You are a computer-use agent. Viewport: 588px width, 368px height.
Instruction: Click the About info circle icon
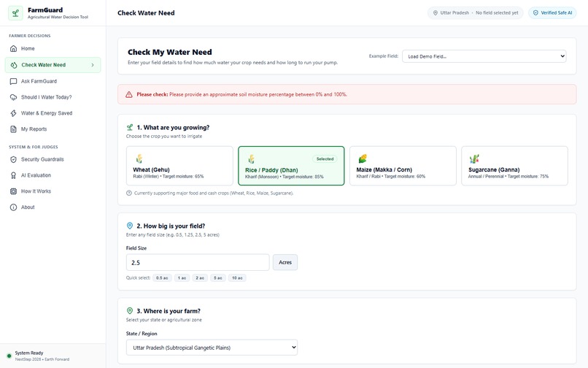[x=14, y=207]
